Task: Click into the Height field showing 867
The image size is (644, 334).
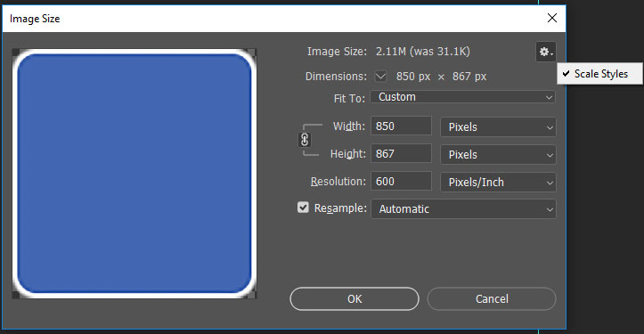Action: [x=401, y=153]
